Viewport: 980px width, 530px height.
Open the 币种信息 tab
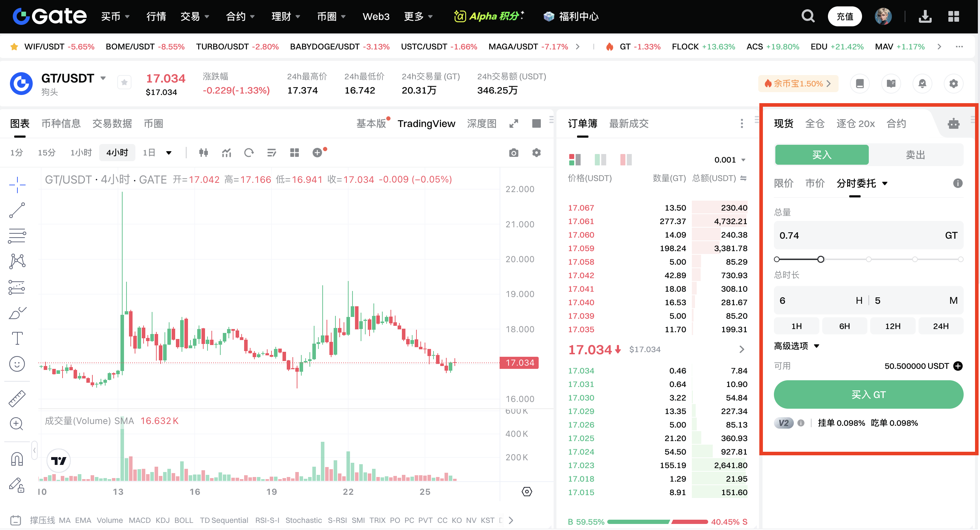(x=61, y=124)
